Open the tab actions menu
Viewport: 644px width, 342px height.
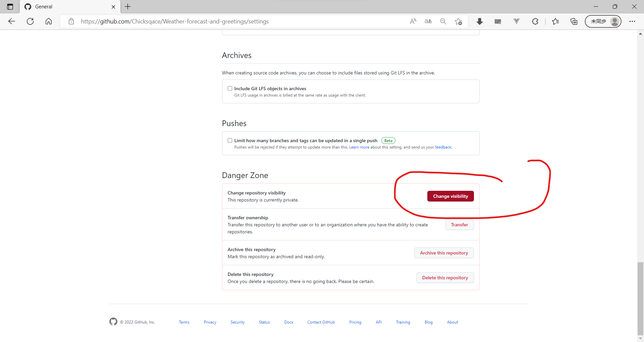[x=9, y=7]
